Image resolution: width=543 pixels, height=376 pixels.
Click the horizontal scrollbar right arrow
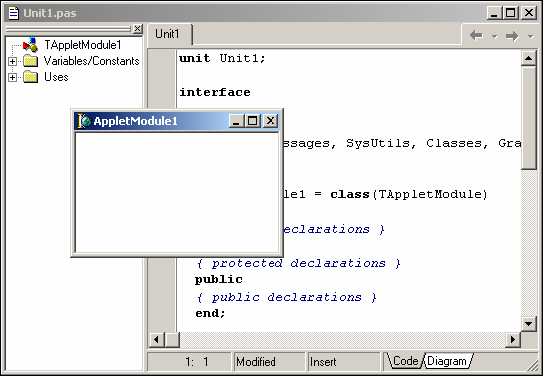click(x=513, y=339)
